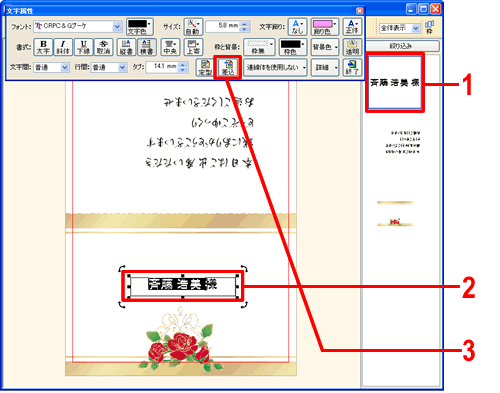The image size is (500, 393).
Task: Switch to vertical writing 縦書
Action: point(126,47)
